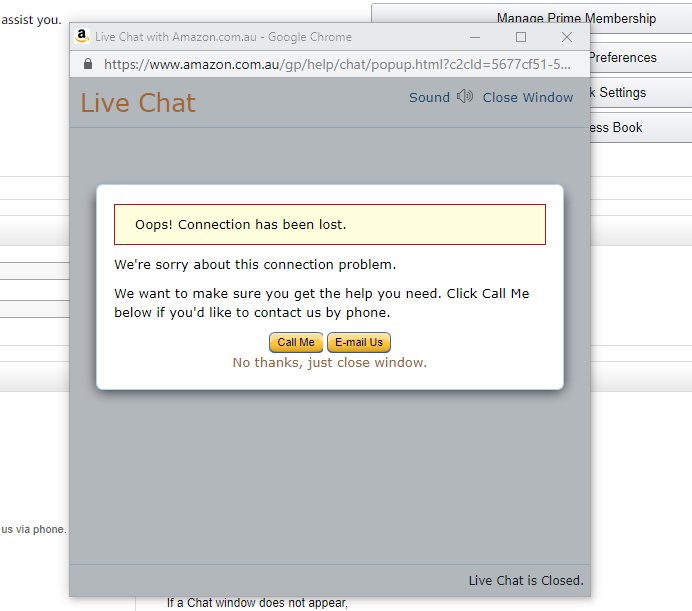Click the E-mail Us button
This screenshot has width=692, height=611.
point(359,342)
